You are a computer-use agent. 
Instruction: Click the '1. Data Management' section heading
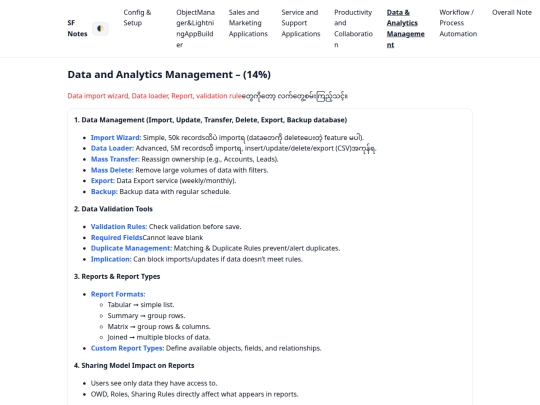(x=210, y=120)
